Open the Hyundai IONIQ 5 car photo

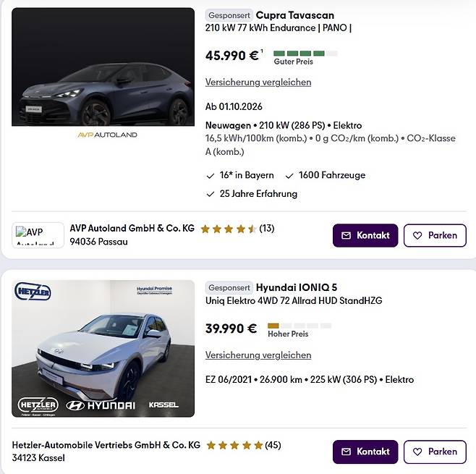point(103,348)
